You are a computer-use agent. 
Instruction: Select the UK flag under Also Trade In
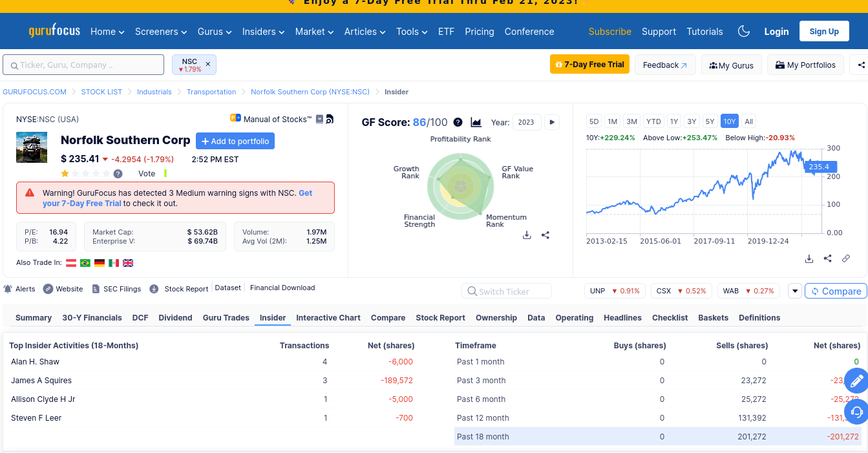click(x=128, y=263)
